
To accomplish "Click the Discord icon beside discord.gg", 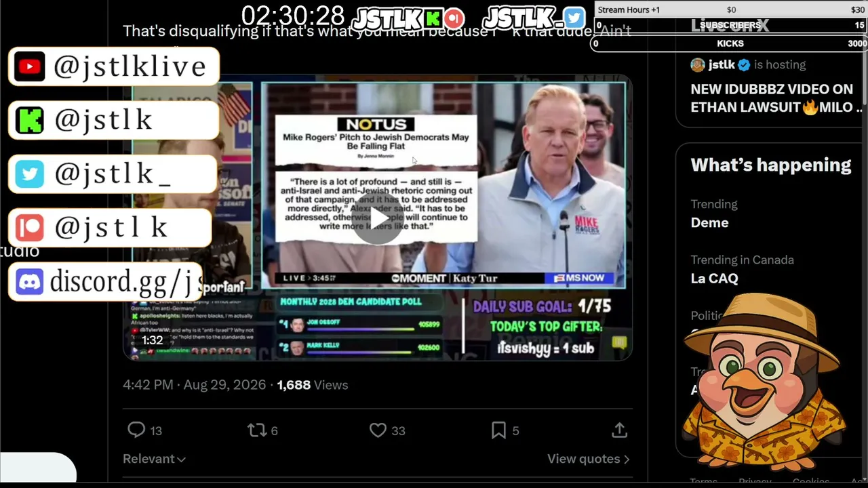I will [x=30, y=282].
